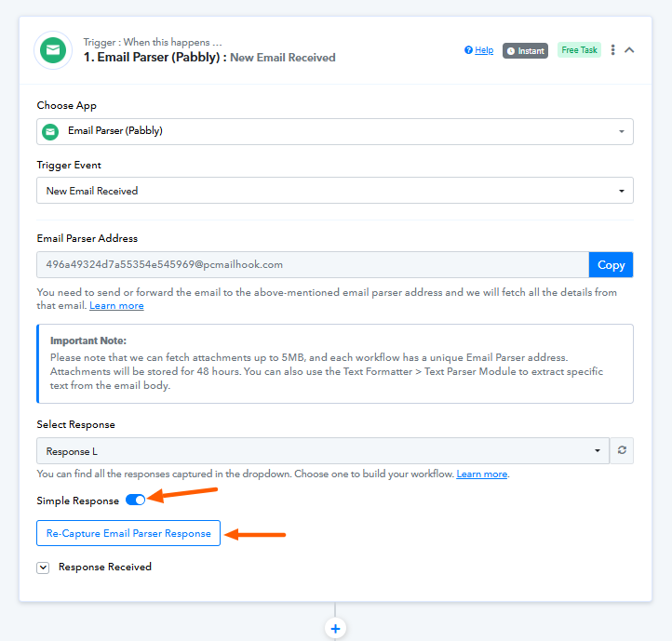This screenshot has width=672, height=641.
Task: Toggle the Simple Response switch
Action: [136, 500]
